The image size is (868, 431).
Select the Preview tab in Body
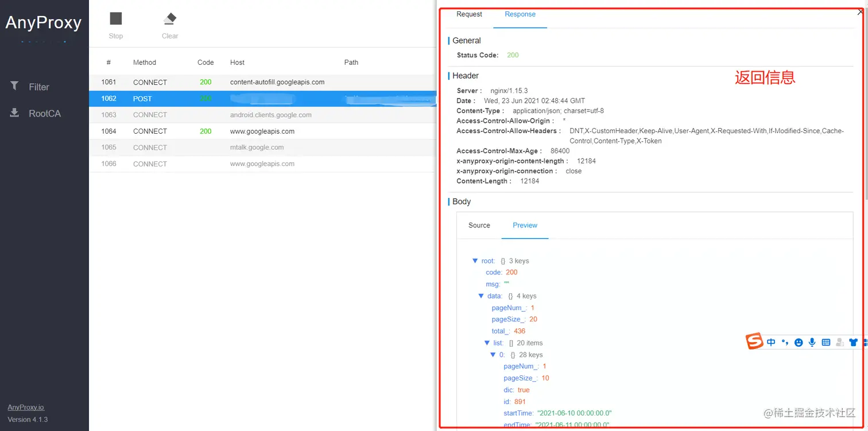(x=525, y=226)
